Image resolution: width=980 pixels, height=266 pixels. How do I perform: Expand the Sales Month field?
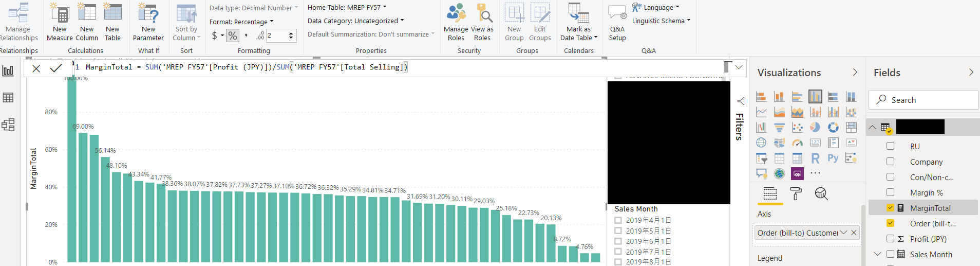point(877,254)
